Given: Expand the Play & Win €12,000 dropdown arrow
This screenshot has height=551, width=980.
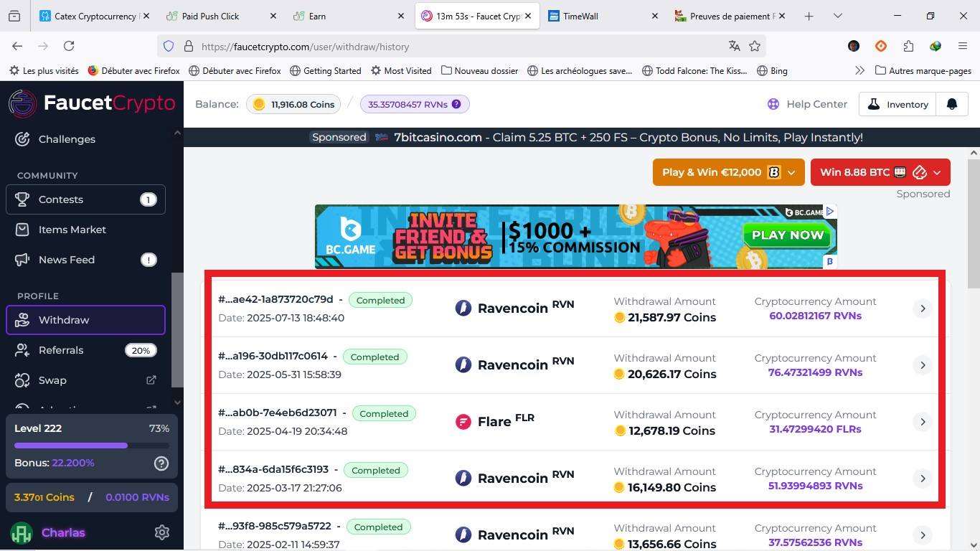Looking at the screenshot, I should 791,172.
